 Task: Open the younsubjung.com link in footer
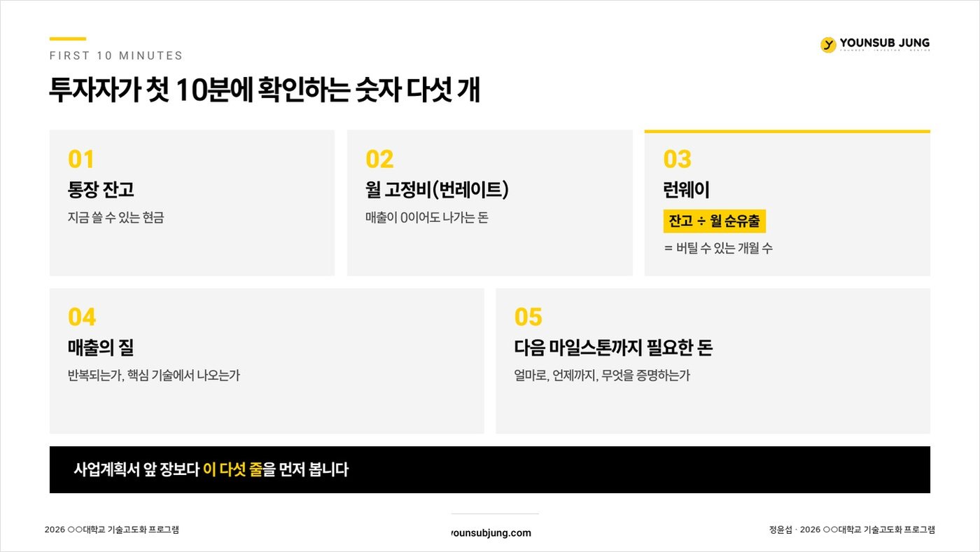[491, 533]
